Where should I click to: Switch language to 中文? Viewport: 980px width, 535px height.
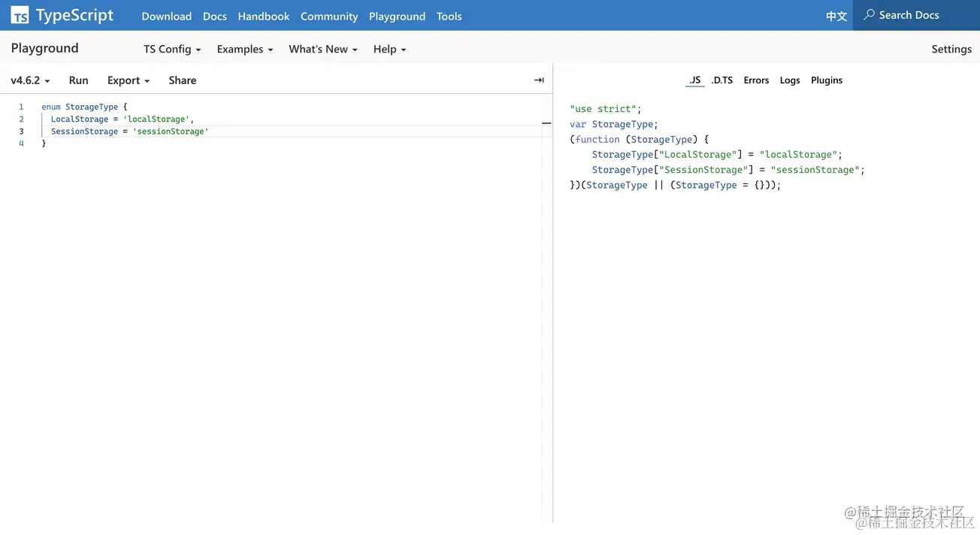point(836,16)
